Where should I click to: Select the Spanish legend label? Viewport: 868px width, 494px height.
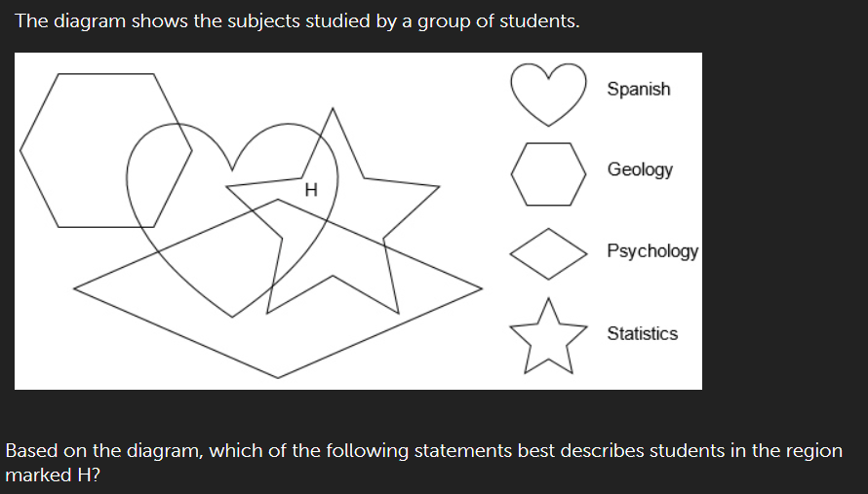638,89
